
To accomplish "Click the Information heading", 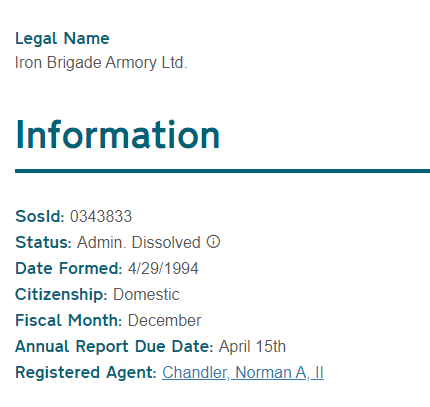I will (x=117, y=134).
